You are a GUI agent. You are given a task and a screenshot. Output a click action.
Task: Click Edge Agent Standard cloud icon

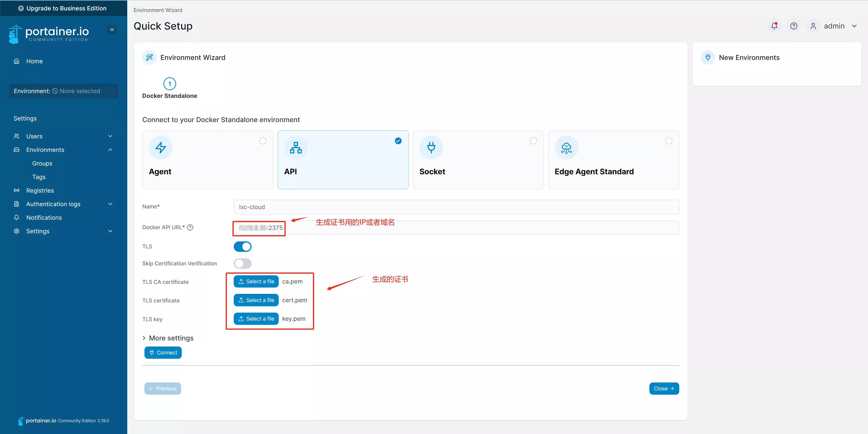566,148
